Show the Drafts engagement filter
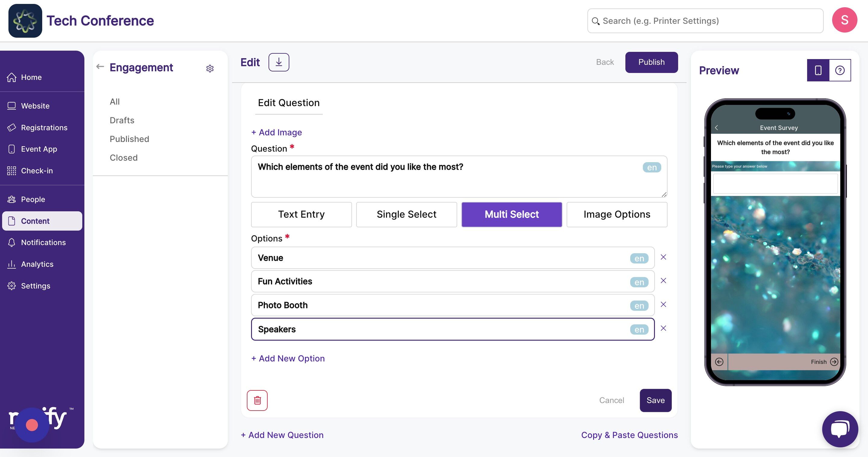Screen dimensions: 868x457 (x=122, y=120)
